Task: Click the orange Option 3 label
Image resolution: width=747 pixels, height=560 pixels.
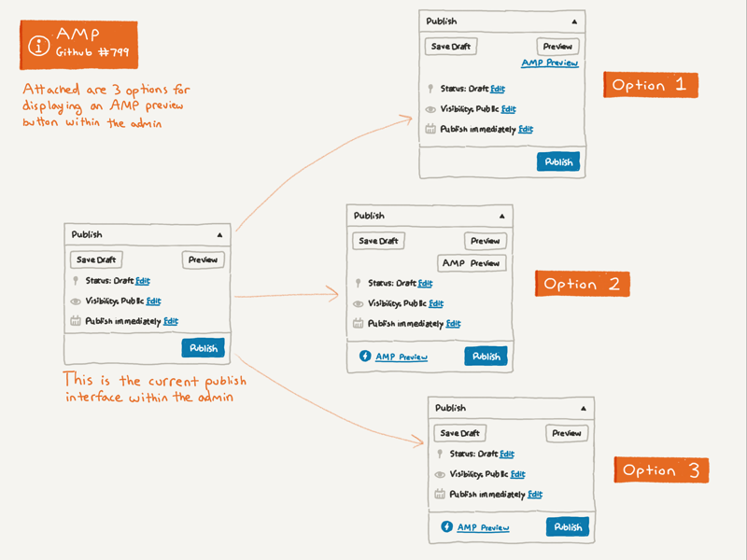Action: (x=661, y=470)
